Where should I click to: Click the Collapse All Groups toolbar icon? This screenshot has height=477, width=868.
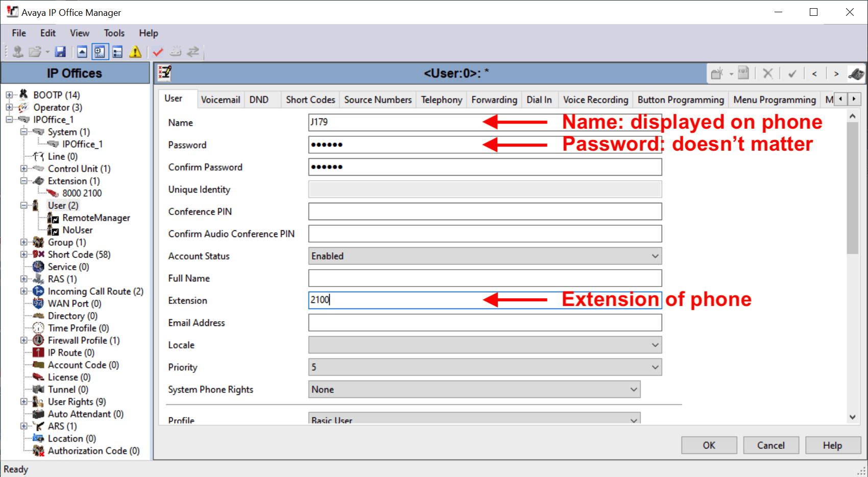coord(82,52)
